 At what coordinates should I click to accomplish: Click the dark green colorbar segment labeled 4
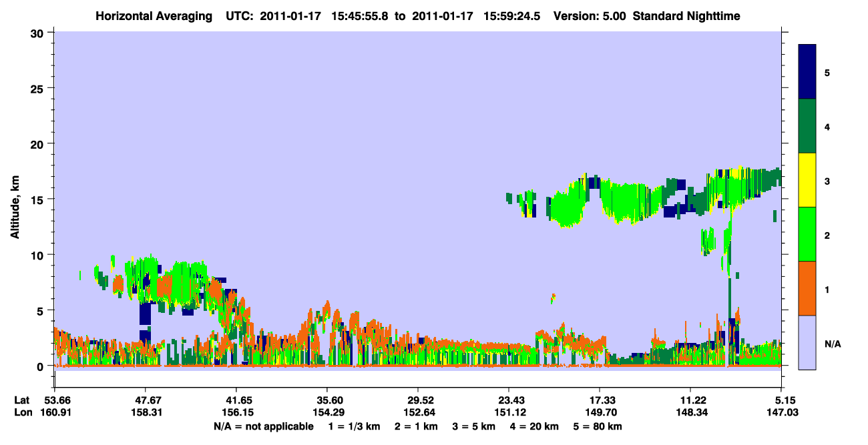(807, 126)
